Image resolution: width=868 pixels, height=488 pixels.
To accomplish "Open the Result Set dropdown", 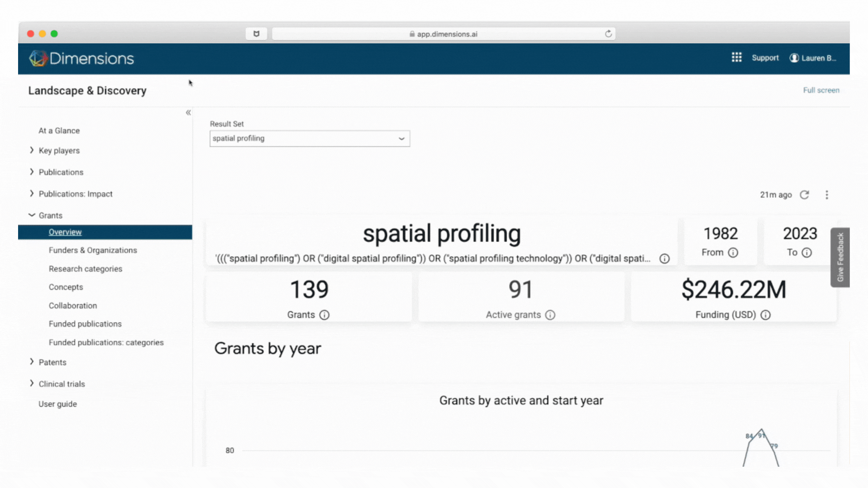I will [x=310, y=139].
